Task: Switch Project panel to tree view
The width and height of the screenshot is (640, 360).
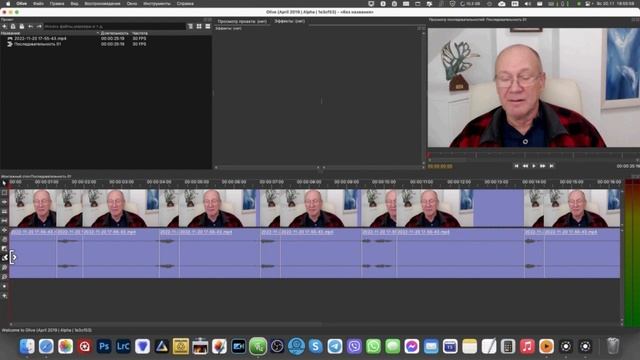Action: [190, 26]
